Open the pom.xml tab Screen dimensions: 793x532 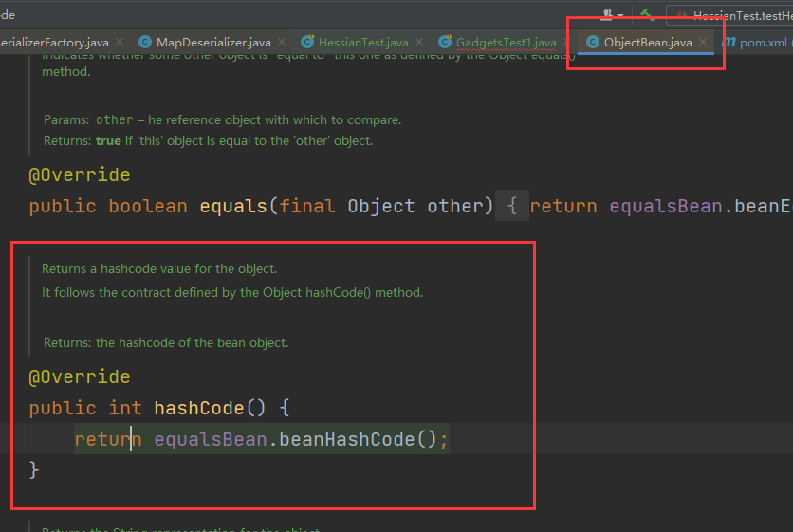point(764,43)
